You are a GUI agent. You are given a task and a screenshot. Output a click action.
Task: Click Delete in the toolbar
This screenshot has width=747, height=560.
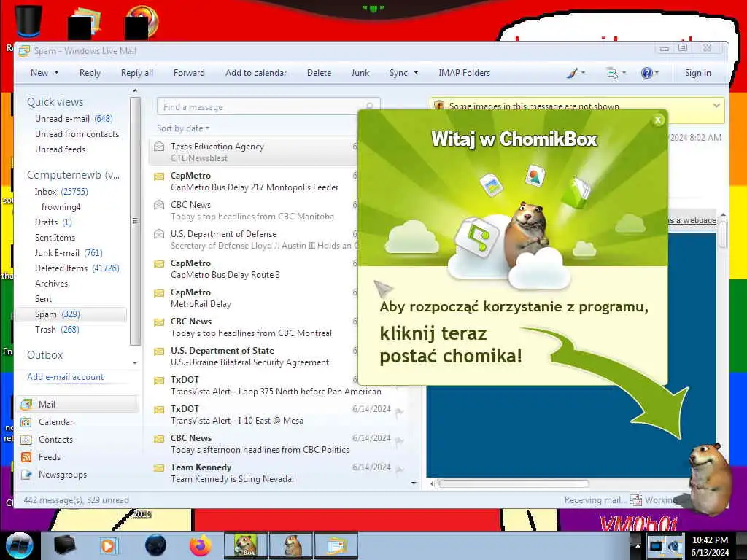coord(320,73)
